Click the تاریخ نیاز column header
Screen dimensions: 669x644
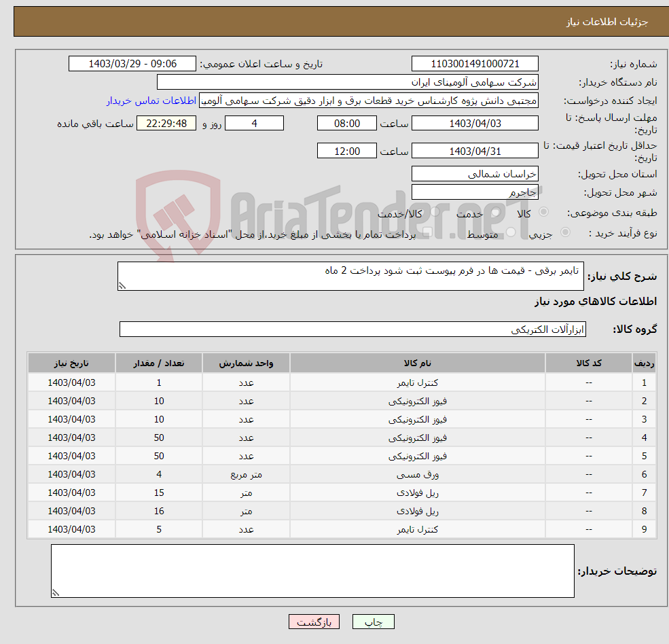[71, 363]
